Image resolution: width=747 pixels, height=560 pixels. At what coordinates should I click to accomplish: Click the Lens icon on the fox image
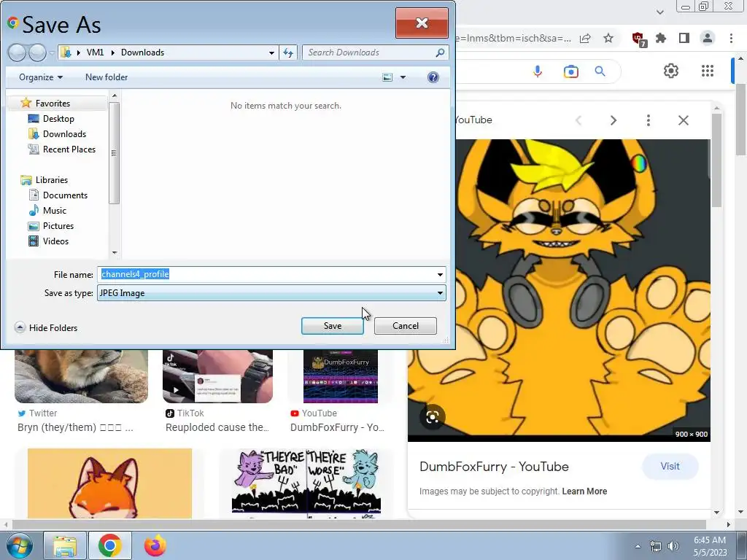433,417
